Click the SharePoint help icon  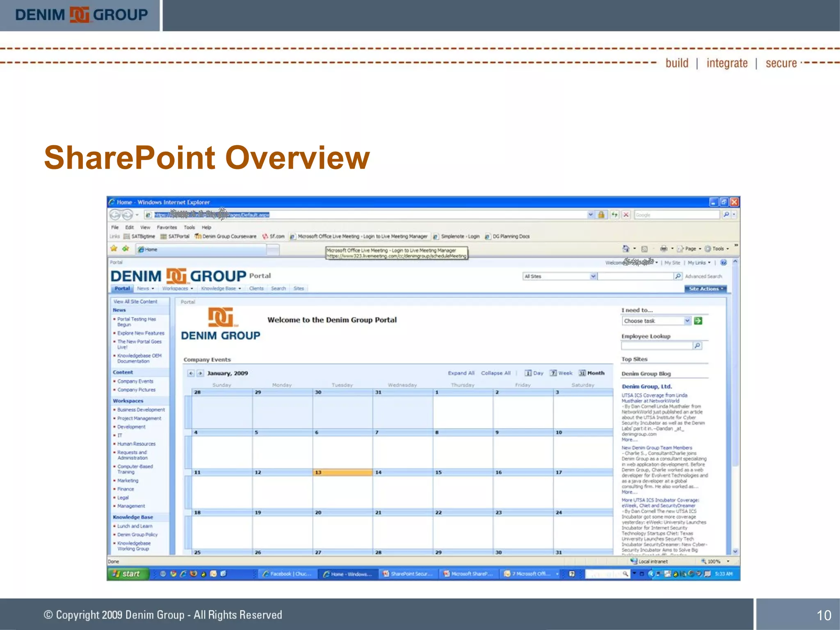pos(724,262)
